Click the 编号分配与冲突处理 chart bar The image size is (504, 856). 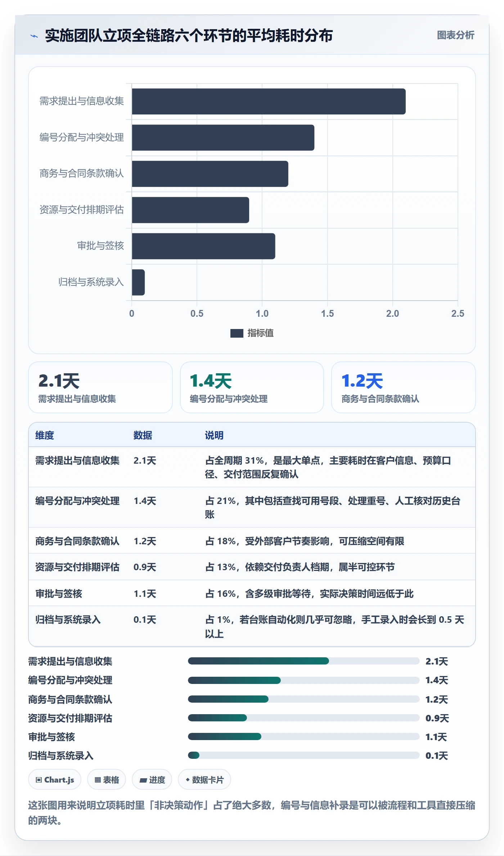pyautogui.click(x=223, y=138)
